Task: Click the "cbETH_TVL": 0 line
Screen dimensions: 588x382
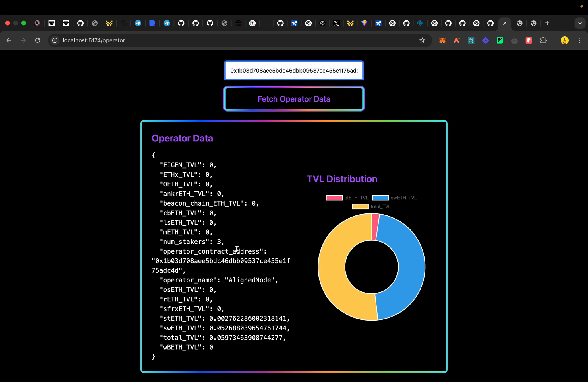Action: click(x=188, y=213)
